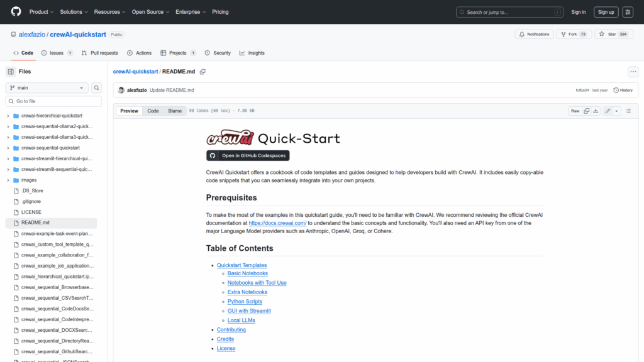Select the Preview view toggle
644x362 pixels.
[x=130, y=111]
